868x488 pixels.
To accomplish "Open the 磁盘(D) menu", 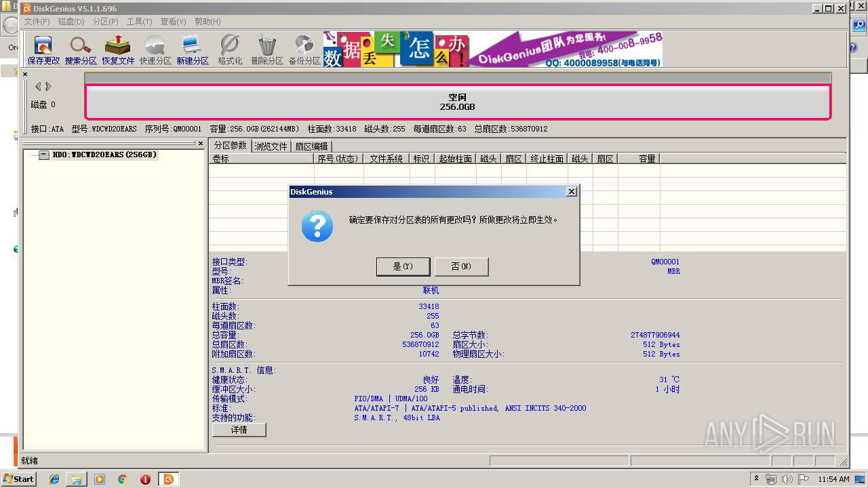I will pos(71,22).
